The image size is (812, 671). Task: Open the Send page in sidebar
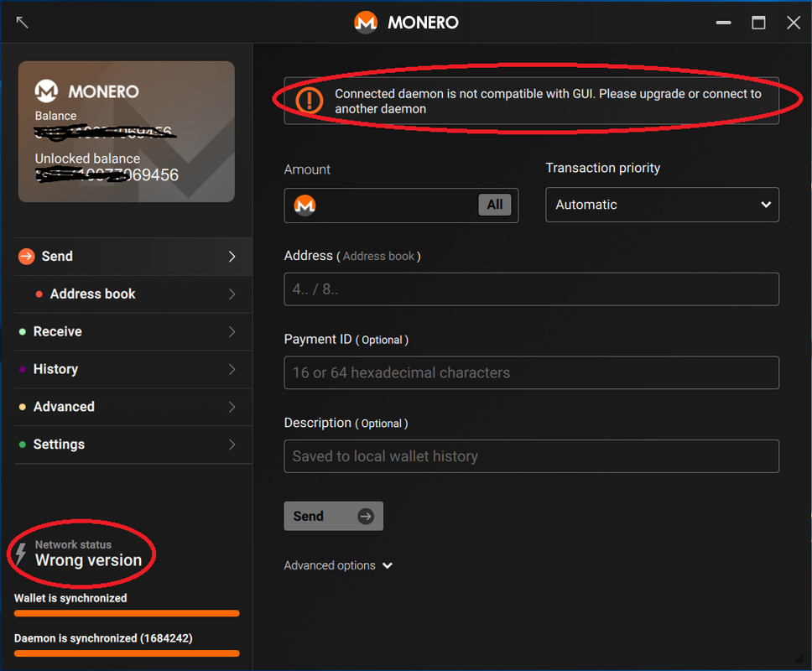tap(133, 257)
